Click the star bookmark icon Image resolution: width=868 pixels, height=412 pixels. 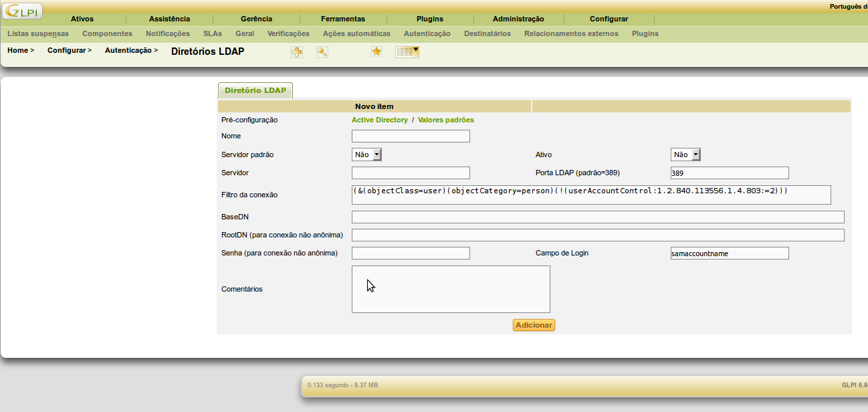(x=376, y=51)
